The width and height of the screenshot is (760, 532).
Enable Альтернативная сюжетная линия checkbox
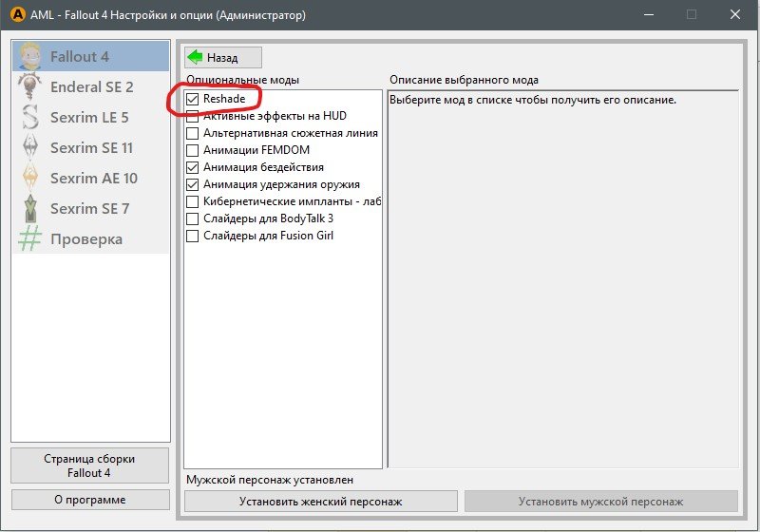coord(193,133)
